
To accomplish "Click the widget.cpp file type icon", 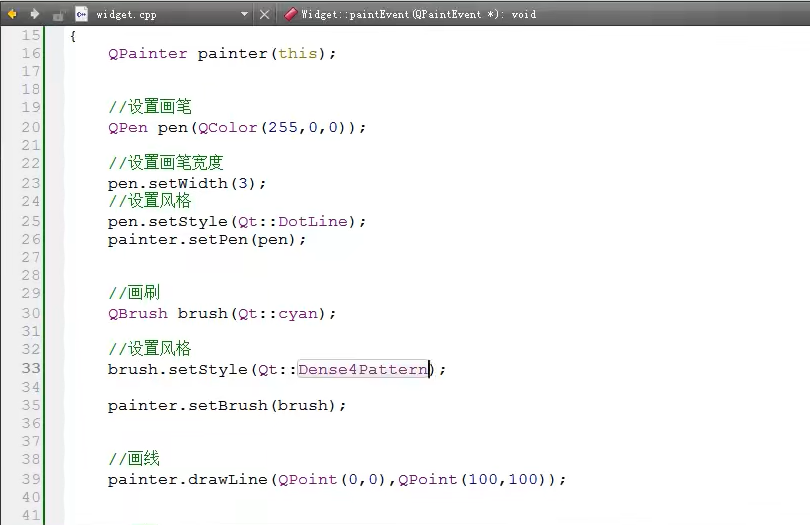I will pyautogui.click(x=81, y=14).
